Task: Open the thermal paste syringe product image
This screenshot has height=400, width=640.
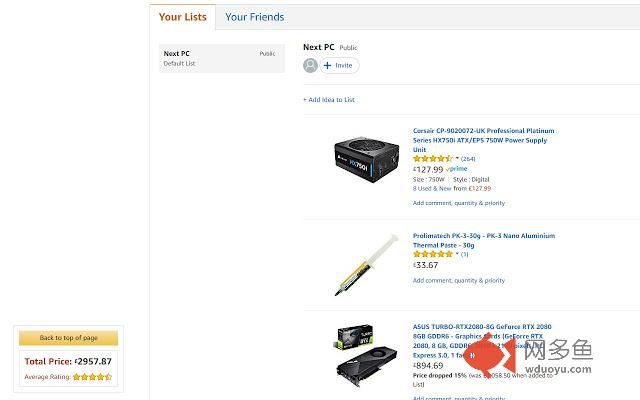Action: pos(367,260)
